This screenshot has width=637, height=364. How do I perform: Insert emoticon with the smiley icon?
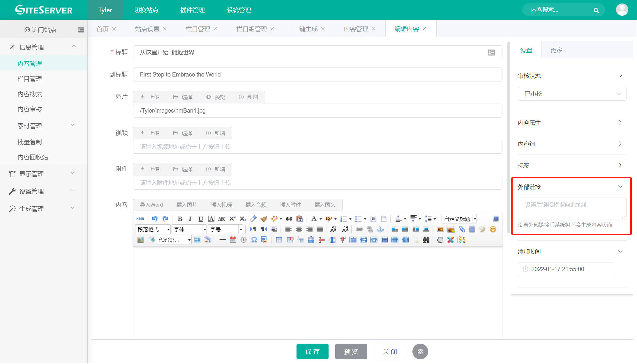[x=493, y=229]
